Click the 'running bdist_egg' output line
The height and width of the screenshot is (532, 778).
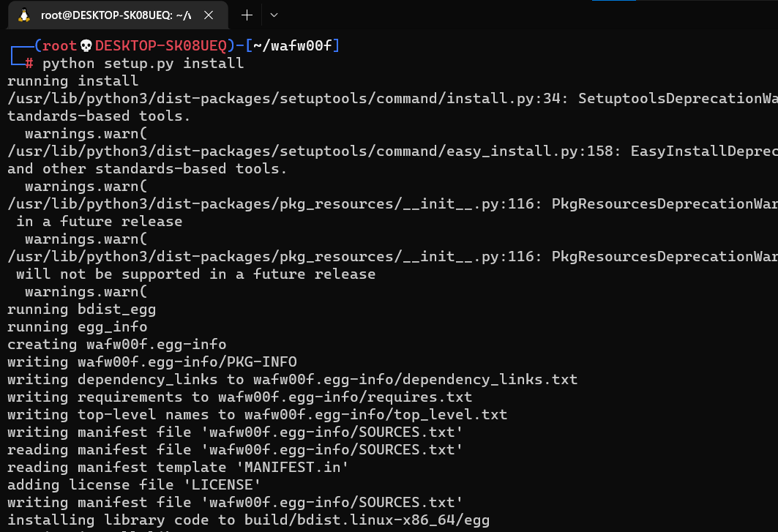(81, 310)
